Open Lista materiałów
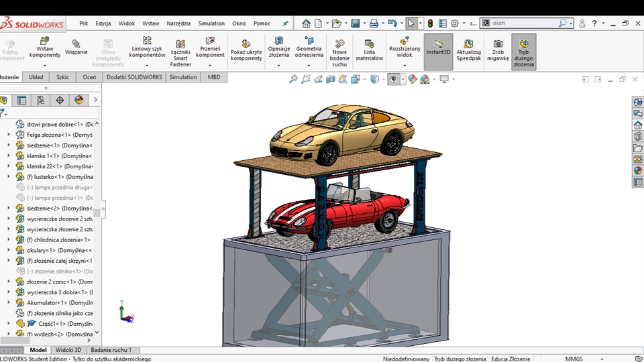The width and height of the screenshot is (644, 362). pos(369,50)
